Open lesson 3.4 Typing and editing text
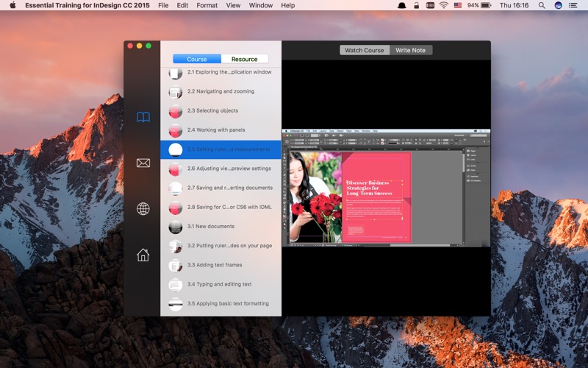This screenshot has height=368, width=588. pos(221,284)
